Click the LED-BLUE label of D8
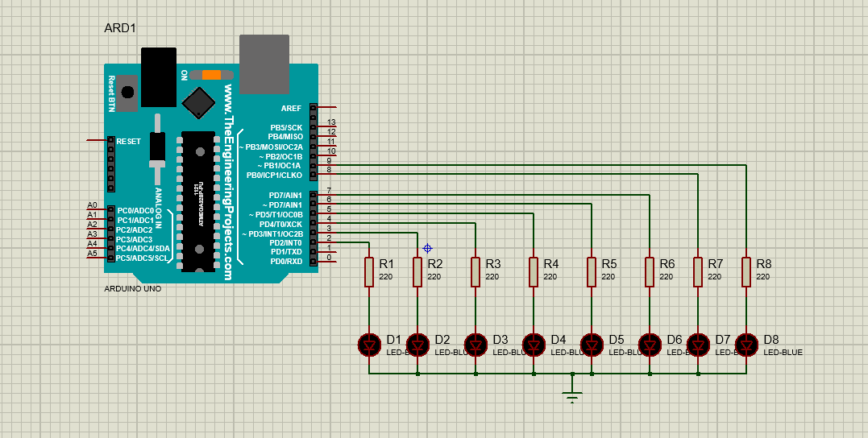This screenshot has height=438, width=868. [783, 353]
